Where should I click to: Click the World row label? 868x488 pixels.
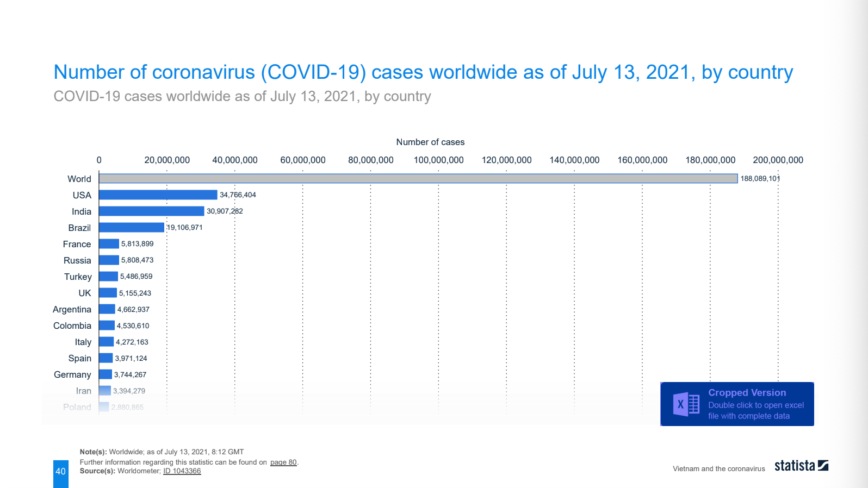click(79, 179)
